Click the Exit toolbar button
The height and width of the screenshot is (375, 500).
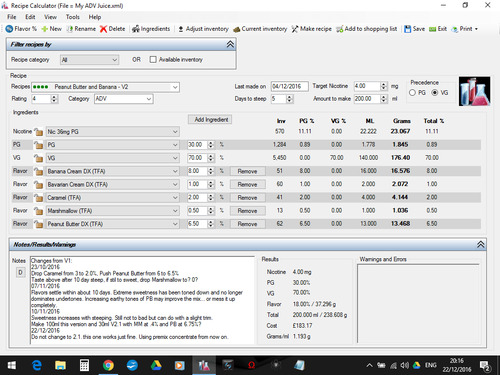point(438,29)
